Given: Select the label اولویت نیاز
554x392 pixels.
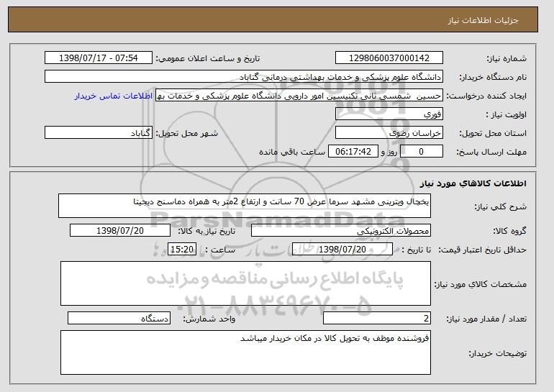Looking at the screenshot, I should [x=507, y=114].
